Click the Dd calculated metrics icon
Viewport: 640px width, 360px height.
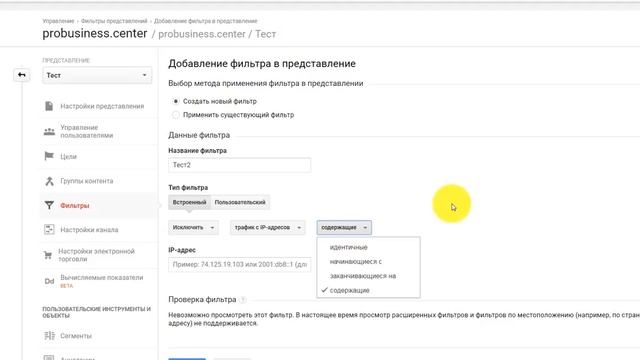click(x=49, y=281)
